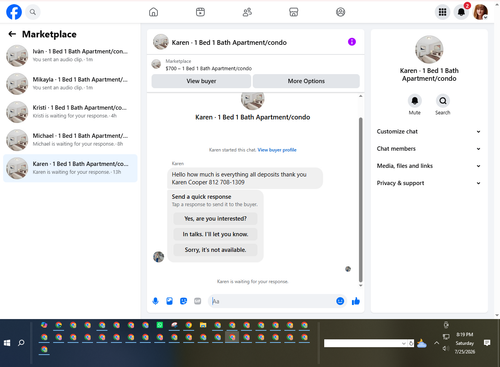Image resolution: width=500 pixels, height=367 pixels.
Task: Send quick response 'In talks. I'll let you know.'
Action: tap(215, 234)
